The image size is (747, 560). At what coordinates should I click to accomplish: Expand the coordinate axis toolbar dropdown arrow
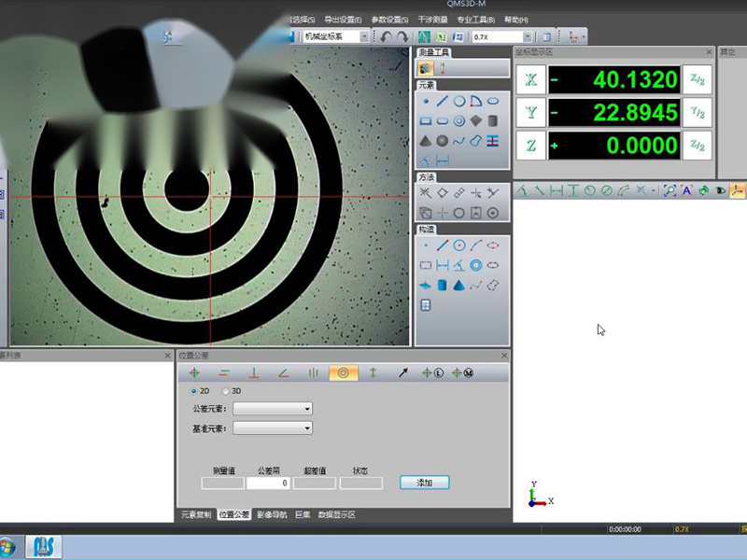584,36
